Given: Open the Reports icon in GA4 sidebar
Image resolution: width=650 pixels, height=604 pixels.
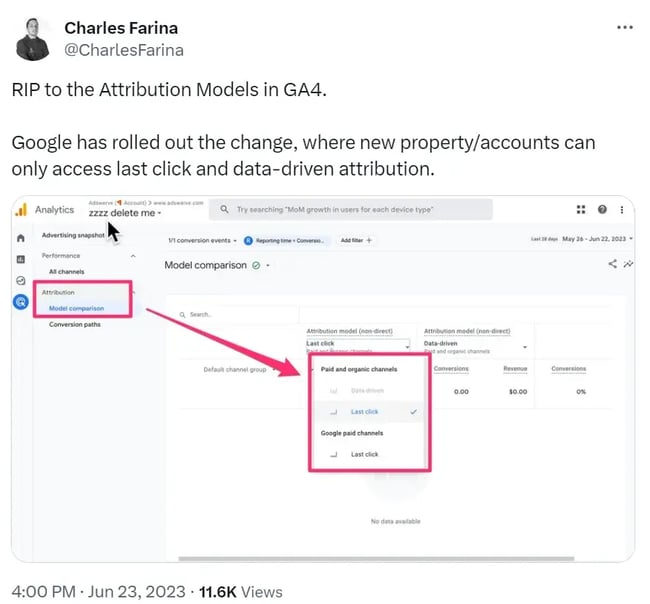Looking at the screenshot, I should [21, 260].
